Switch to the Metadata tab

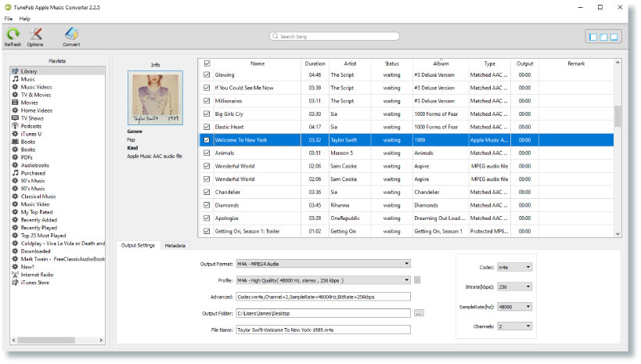point(175,246)
